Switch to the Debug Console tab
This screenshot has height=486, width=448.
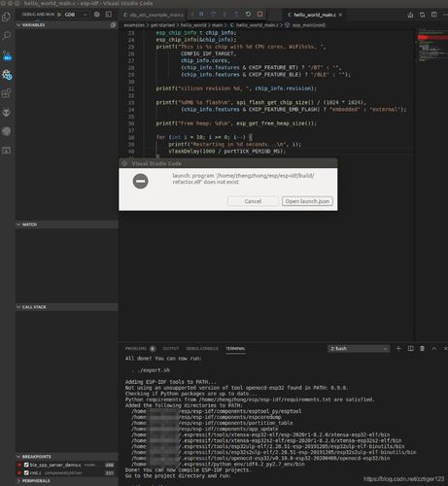pyautogui.click(x=202, y=349)
